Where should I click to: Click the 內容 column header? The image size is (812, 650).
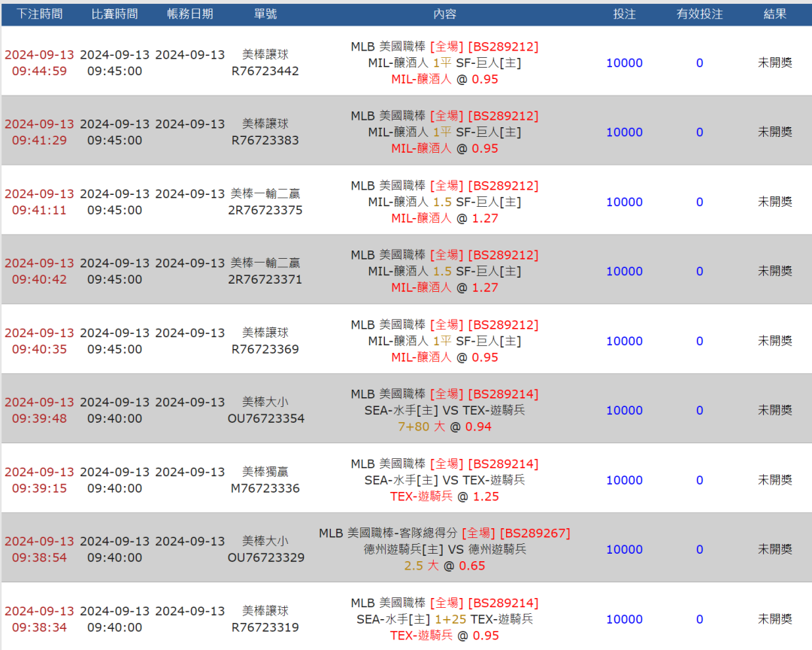pyautogui.click(x=444, y=14)
